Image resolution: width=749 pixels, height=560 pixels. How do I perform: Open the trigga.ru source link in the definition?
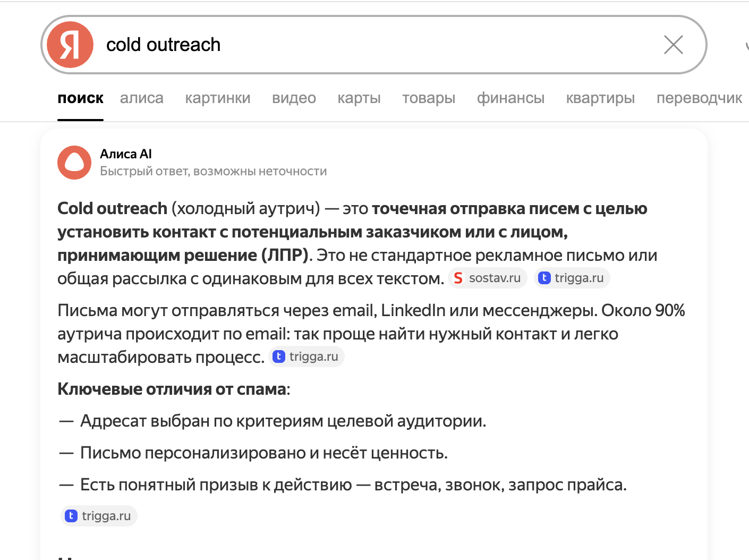pos(572,278)
